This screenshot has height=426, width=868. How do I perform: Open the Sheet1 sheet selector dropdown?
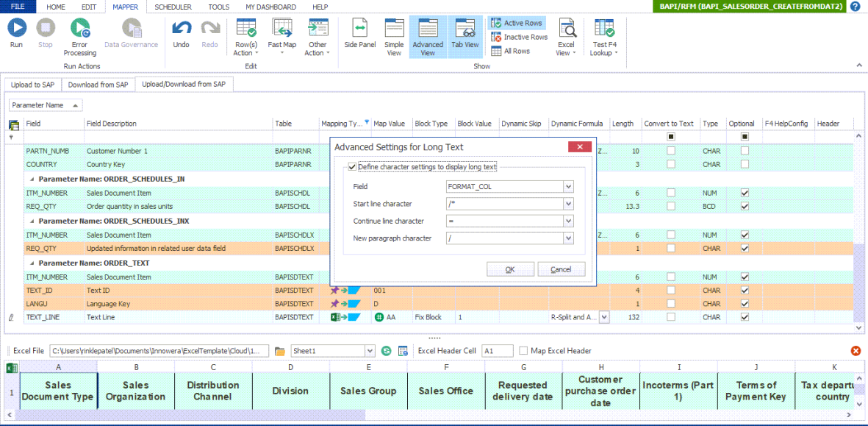click(x=370, y=351)
